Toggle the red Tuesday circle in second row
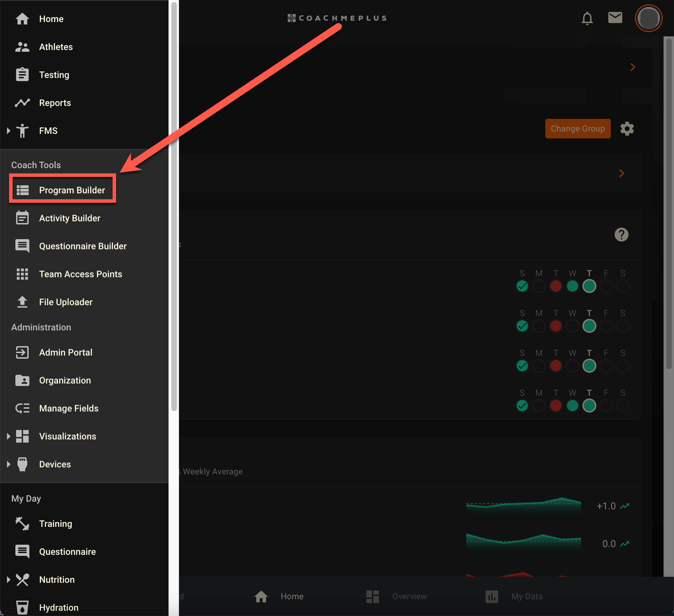The width and height of the screenshot is (674, 616). [x=555, y=326]
